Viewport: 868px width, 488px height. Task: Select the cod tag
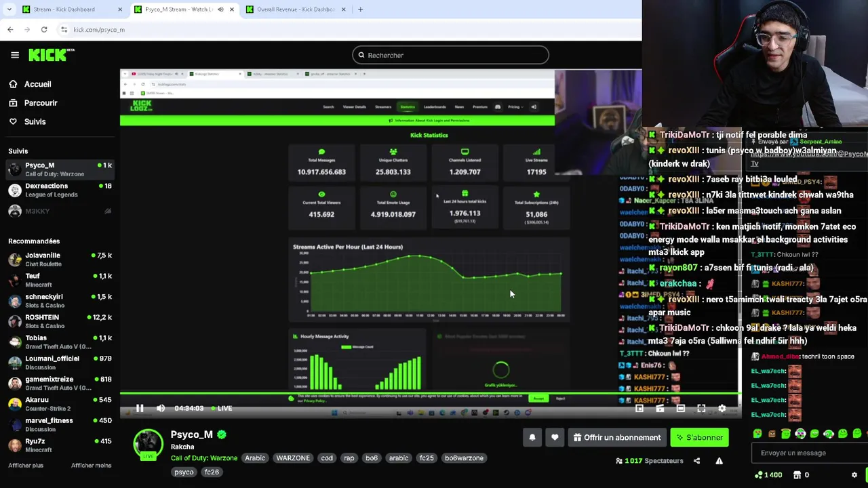[x=327, y=458]
